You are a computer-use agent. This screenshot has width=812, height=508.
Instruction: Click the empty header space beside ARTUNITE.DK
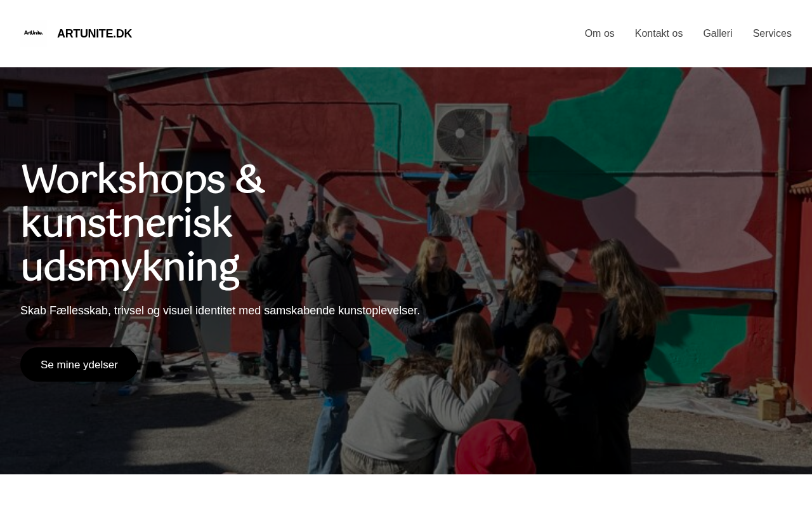[355, 34]
